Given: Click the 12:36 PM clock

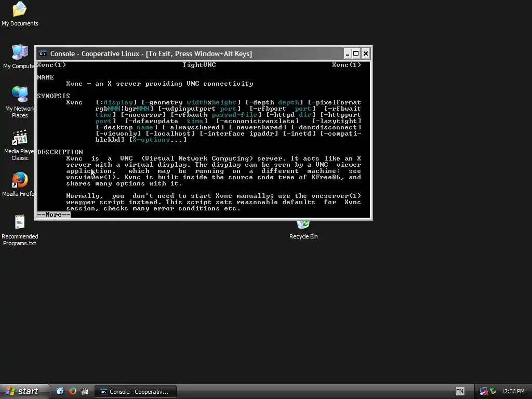Looking at the screenshot, I should point(513,391).
